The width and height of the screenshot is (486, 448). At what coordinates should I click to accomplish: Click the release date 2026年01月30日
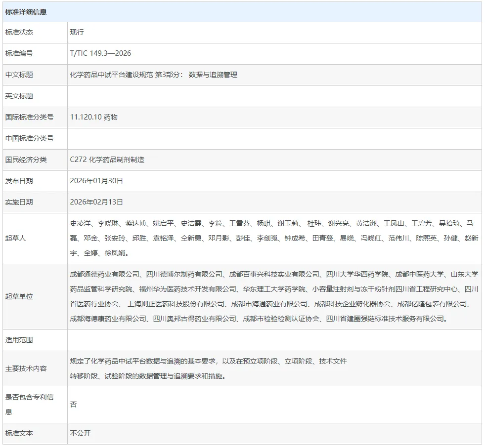point(96,181)
